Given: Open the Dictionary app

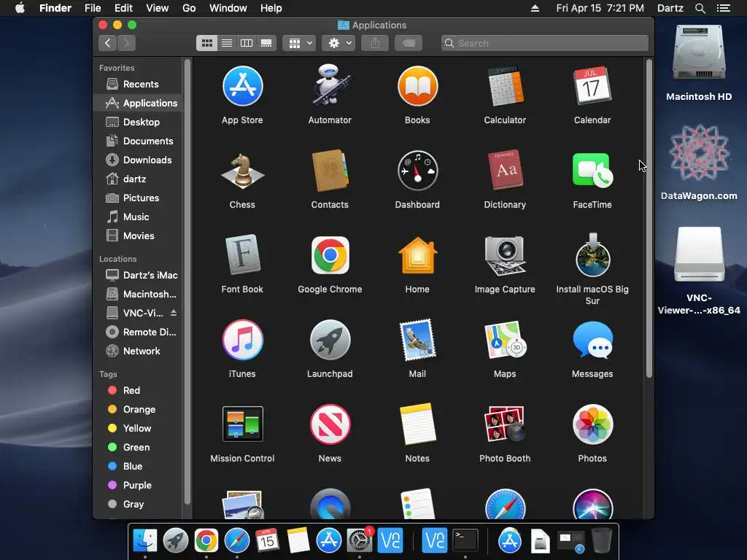Looking at the screenshot, I should (505, 171).
